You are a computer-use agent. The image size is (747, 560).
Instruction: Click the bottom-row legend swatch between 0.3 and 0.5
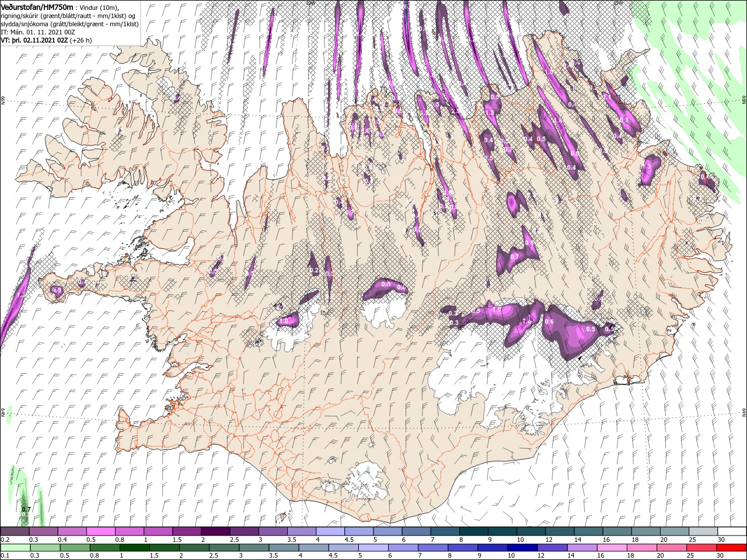[x=45, y=548]
